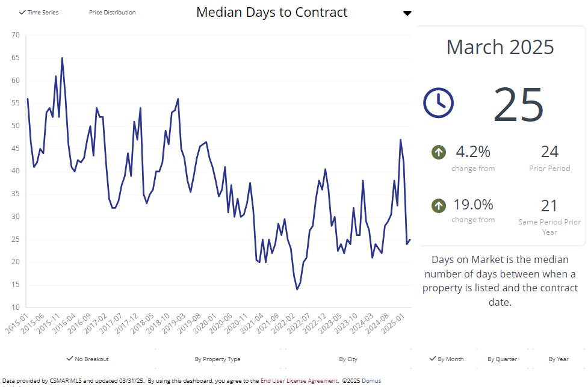588x387 pixels.
Task: Select the No Breakout option
Action: pos(87,359)
